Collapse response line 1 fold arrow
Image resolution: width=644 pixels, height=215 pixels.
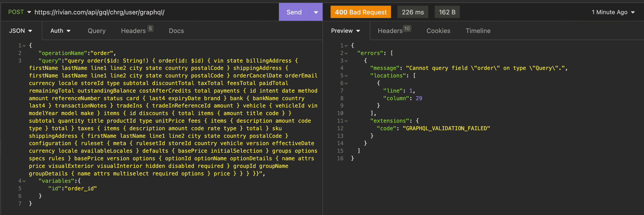pos(346,46)
